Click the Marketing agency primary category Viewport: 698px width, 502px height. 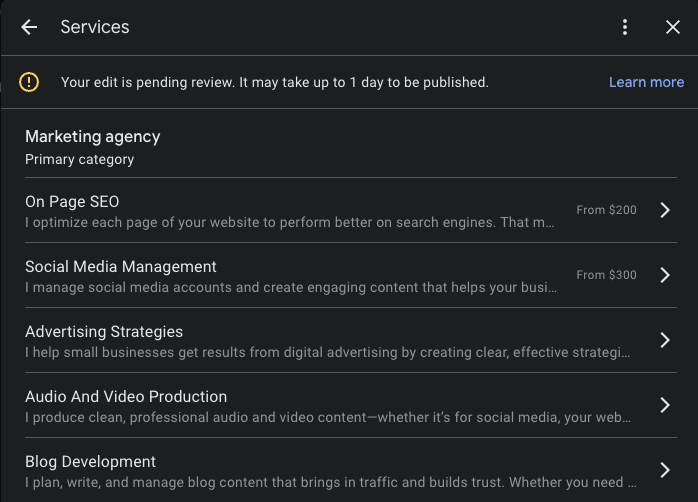pyautogui.click(x=93, y=147)
